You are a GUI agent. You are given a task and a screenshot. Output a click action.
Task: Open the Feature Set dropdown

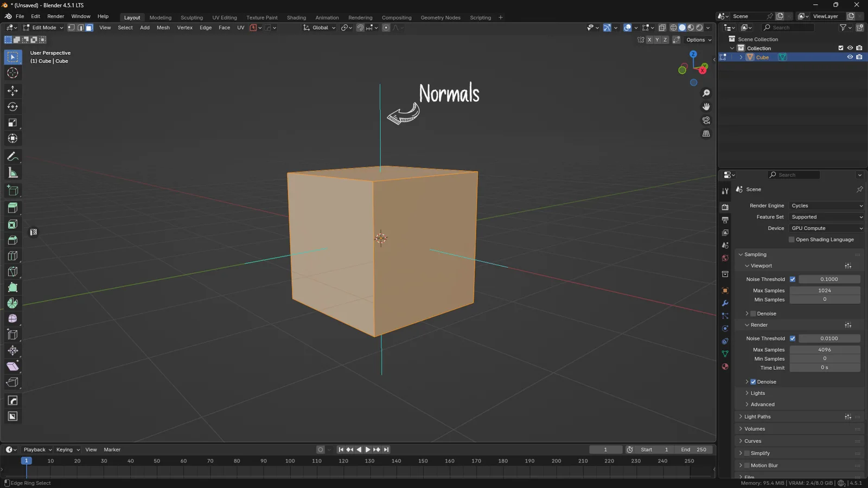click(826, 217)
